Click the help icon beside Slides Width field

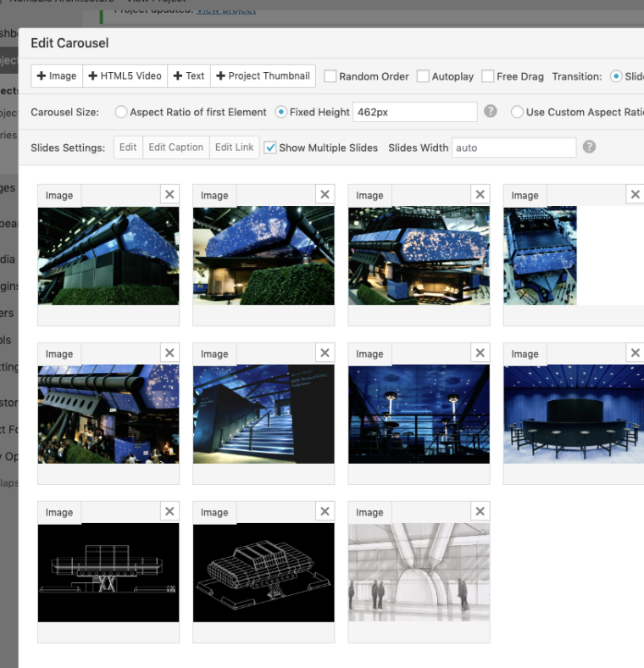pos(589,147)
